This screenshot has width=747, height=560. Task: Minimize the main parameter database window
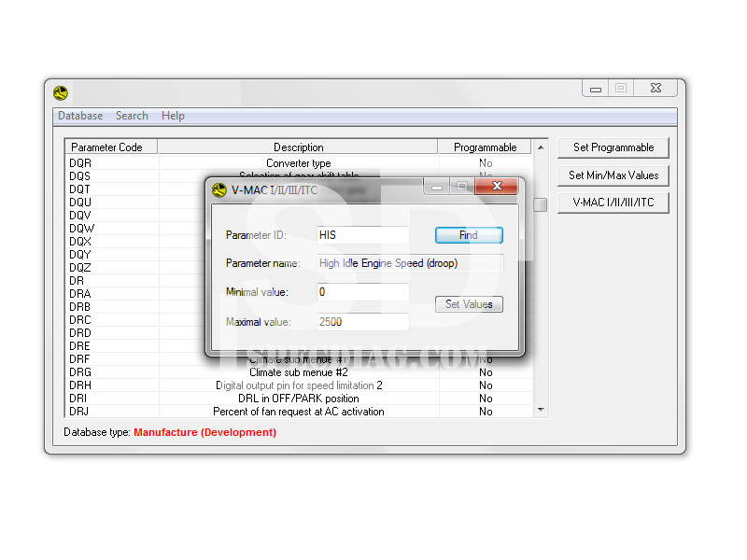(x=596, y=88)
